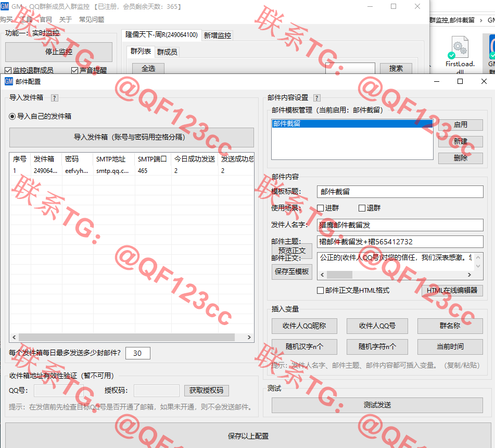Open the 关于 menu
Viewport: 495px width, 448px height.
[66, 20]
